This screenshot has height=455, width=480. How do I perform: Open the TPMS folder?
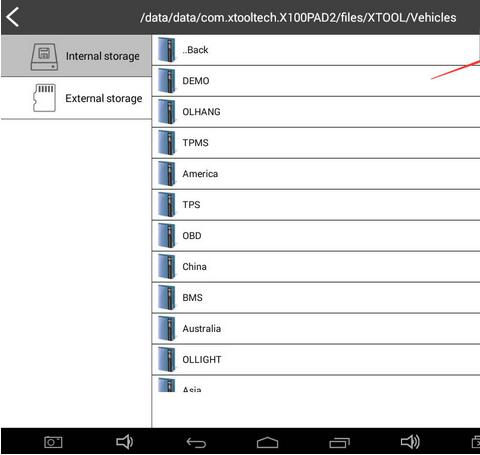(316, 143)
